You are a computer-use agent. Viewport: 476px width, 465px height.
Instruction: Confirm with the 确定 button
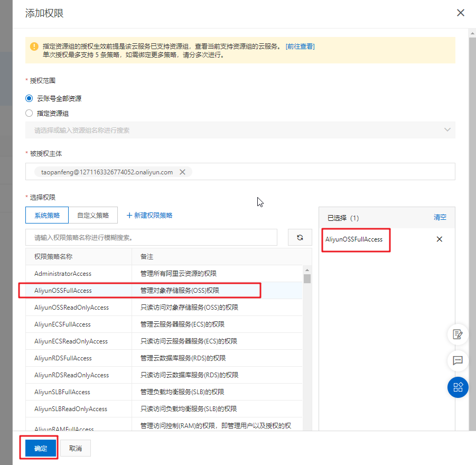tap(41, 448)
